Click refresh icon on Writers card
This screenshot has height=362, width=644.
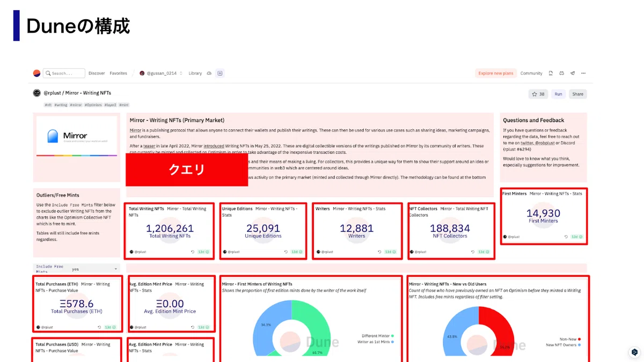point(379,252)
